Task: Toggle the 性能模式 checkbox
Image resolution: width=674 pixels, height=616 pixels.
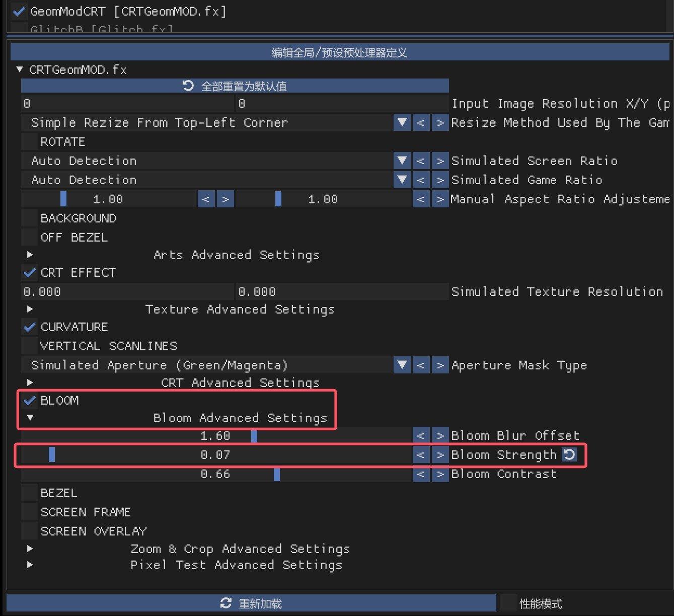Action: pyautogui.click(x=508, y=603)
